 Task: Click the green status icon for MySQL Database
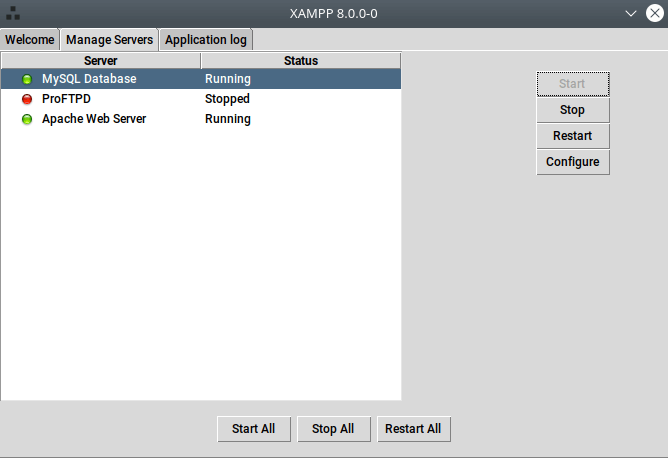[x=27, y=79]
